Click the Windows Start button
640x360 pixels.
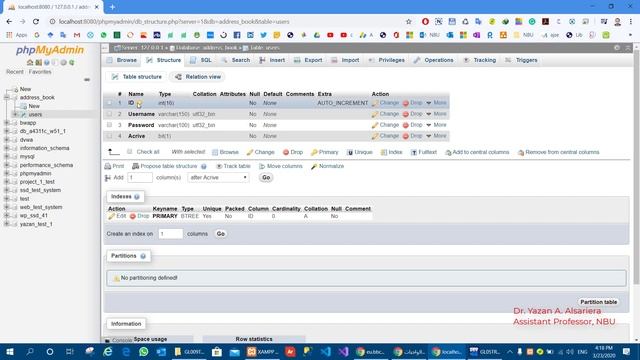[10, 351]
